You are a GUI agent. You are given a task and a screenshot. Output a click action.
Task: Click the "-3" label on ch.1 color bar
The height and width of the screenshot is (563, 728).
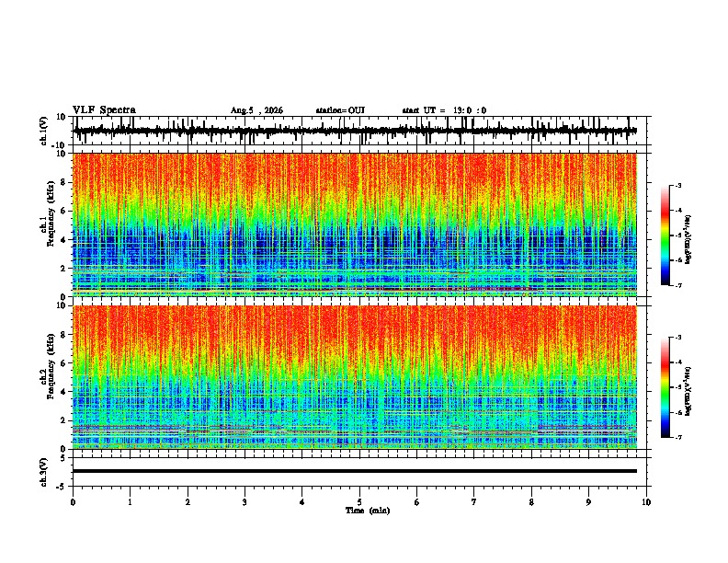pyautogui.click(x=678, y=186)
